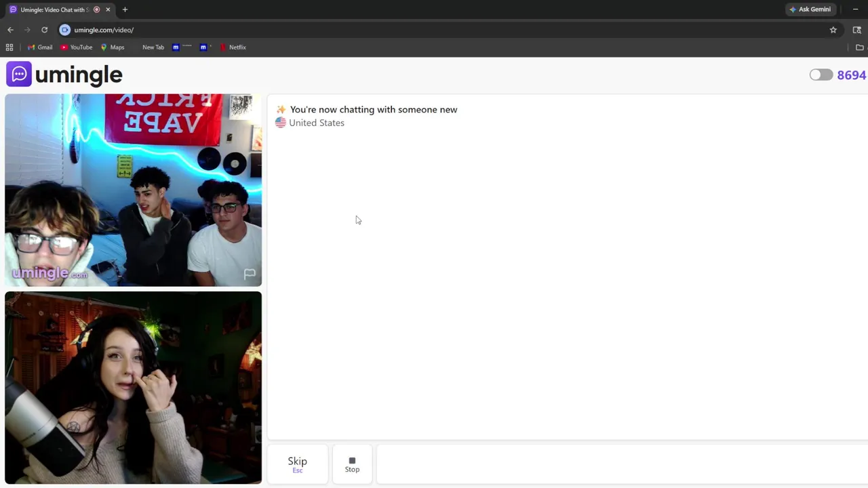This screenshot has width=868, height=488.
Task: Click the Umingle chat bubble logo icon
Action: click(19, 74)
